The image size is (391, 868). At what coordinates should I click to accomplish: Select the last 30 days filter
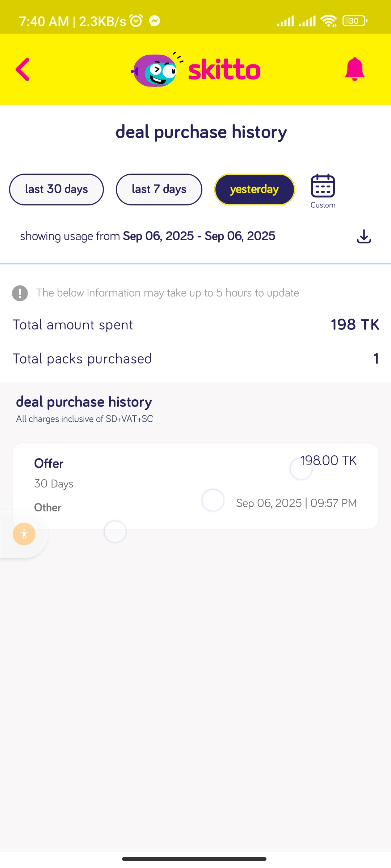pos(56,189)
